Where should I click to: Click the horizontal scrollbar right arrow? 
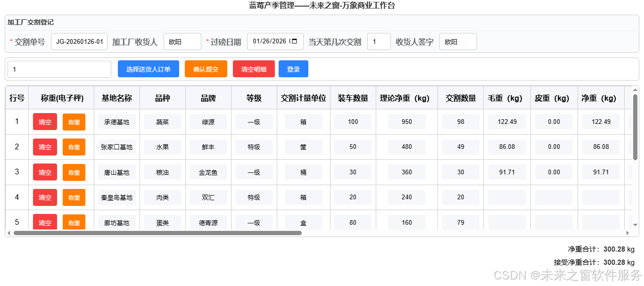point(627,233)
